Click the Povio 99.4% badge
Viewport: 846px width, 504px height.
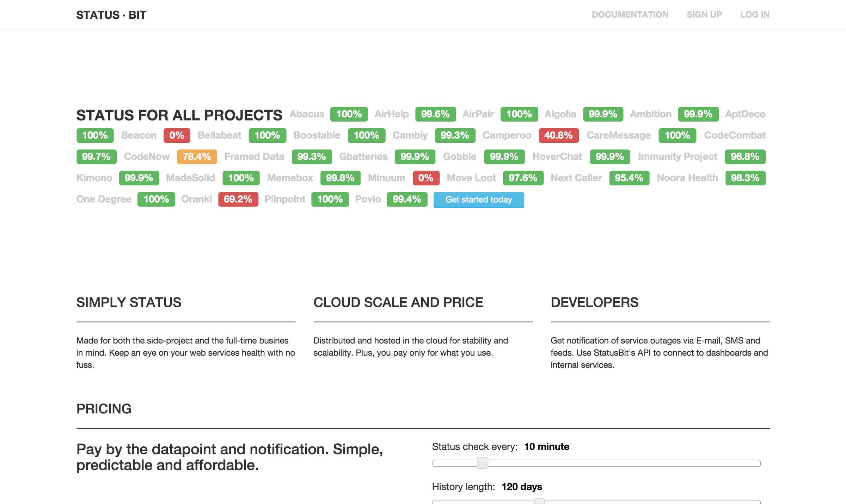click(407, 199)
